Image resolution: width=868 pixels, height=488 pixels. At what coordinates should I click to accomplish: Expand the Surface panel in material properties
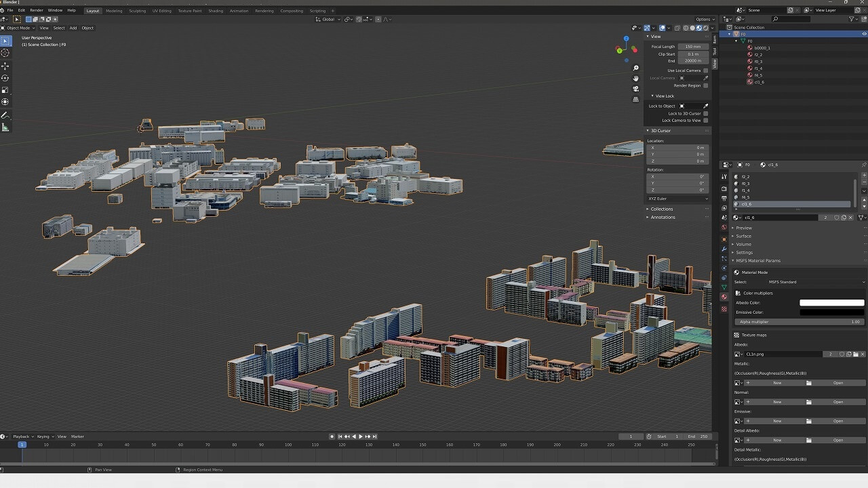743,236
